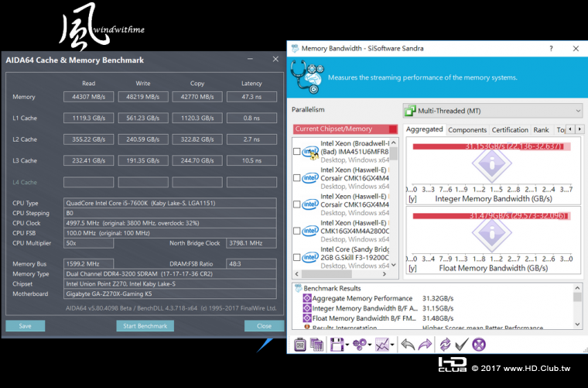Click the checkmark OK icon

pyautogui.click(x=462, y=345)
